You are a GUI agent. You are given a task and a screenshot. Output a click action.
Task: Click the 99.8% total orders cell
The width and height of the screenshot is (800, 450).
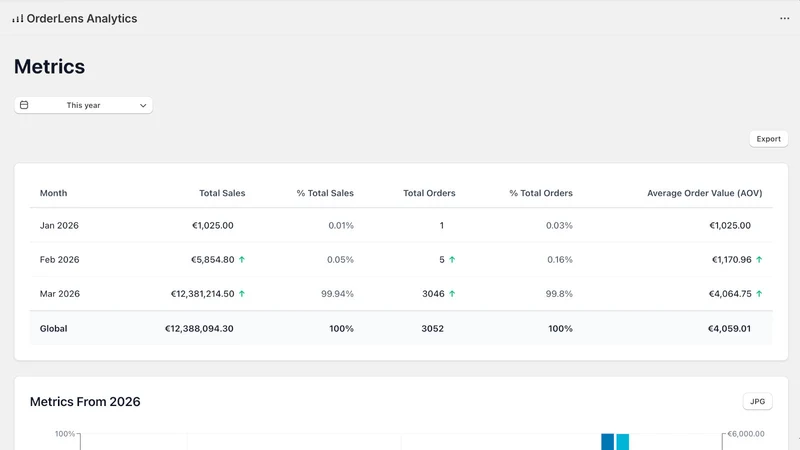tap(559, 294)
